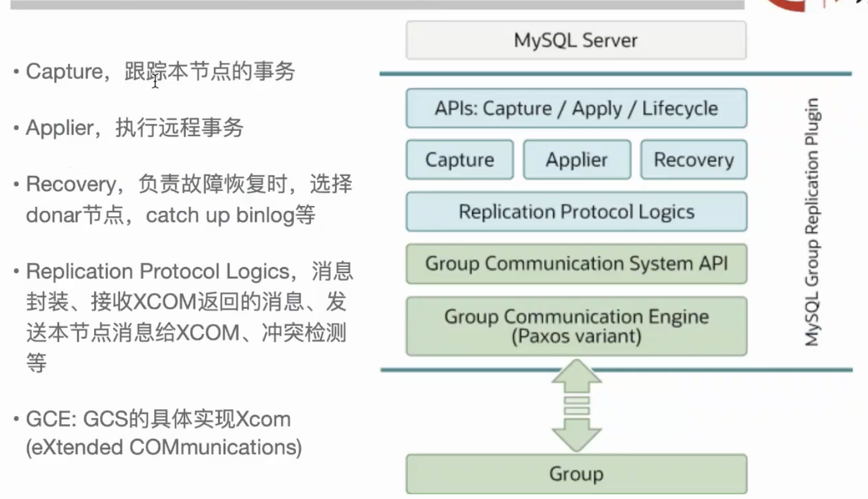This screenshot has height=499, width=868.
Task: Click the Group Communication Engine (Paxos variant) box
Action: pyautogui.click(x=576, y=326)
